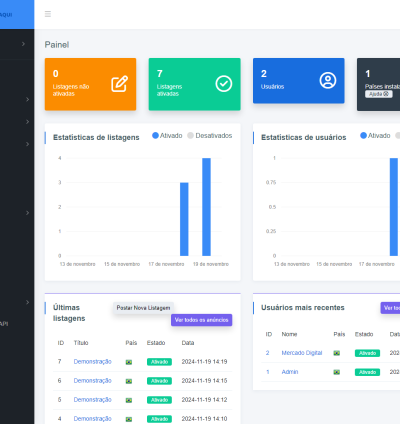
Task: Toggle Ativado legend in users chart
Action: click(375, 136)
